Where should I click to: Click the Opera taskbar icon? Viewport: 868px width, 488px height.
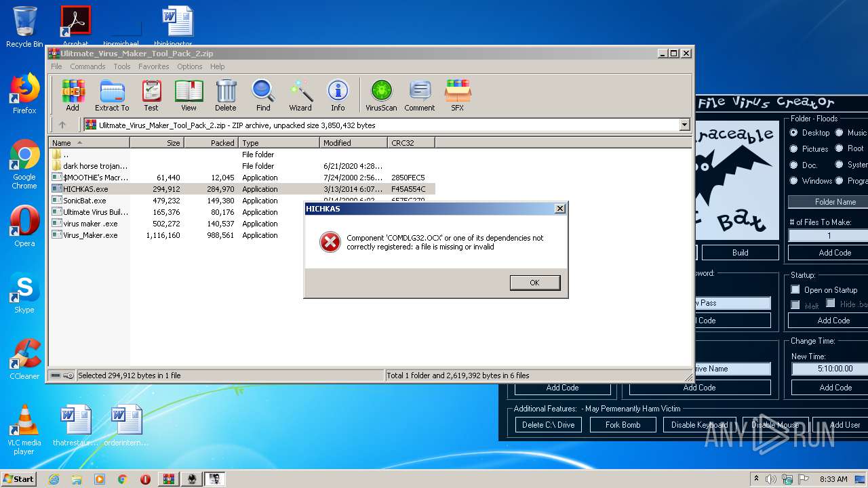(145, 479)
